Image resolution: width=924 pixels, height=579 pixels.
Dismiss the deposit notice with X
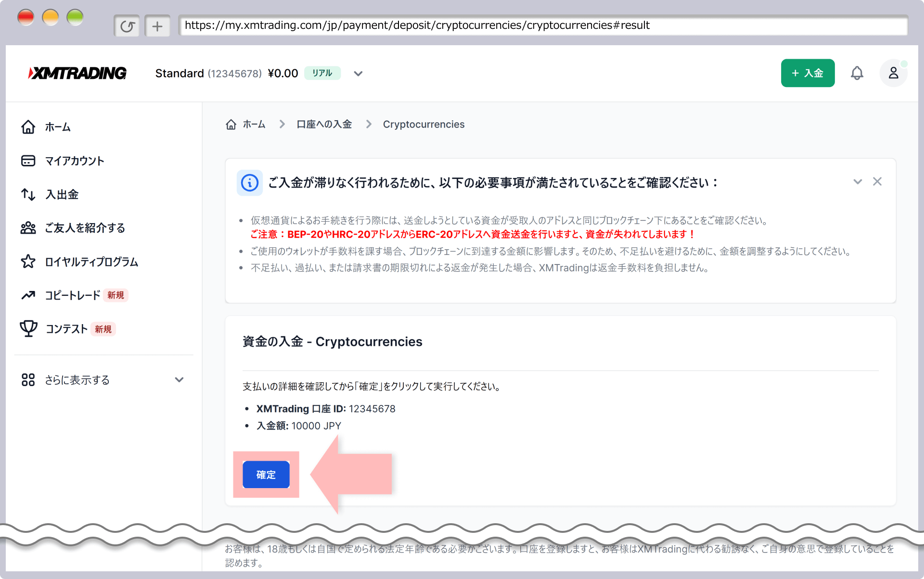877,182
